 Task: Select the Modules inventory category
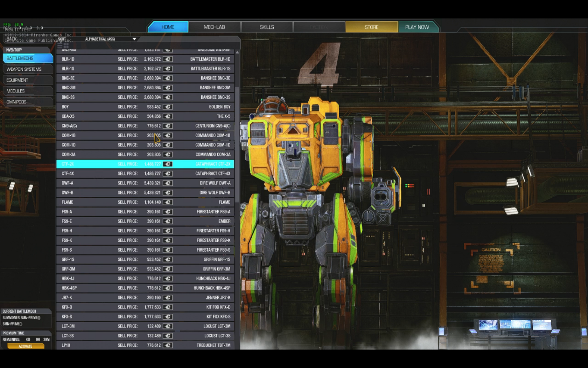[x=28, y=91]
